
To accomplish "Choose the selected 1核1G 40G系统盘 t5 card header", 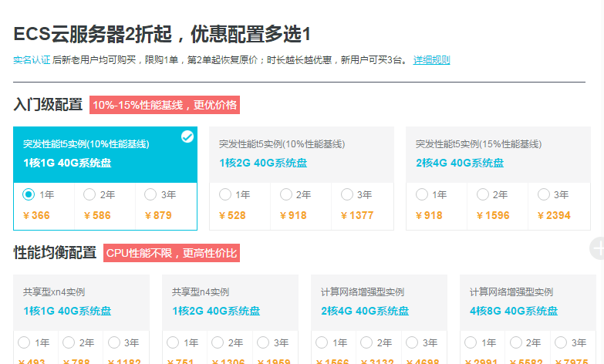I will [105, 154].
